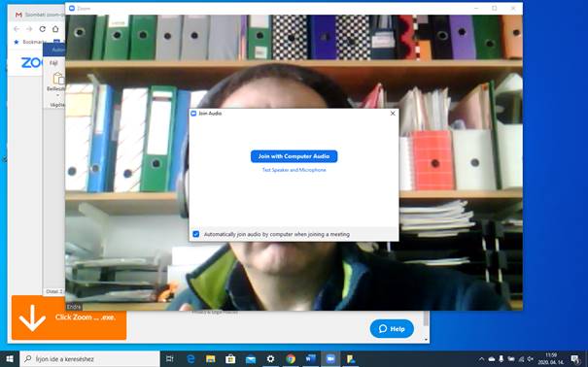Screen dimensions: 588x367
Task: Open the Help chat button
Action: pyautogui.click(x=392, y=329)
